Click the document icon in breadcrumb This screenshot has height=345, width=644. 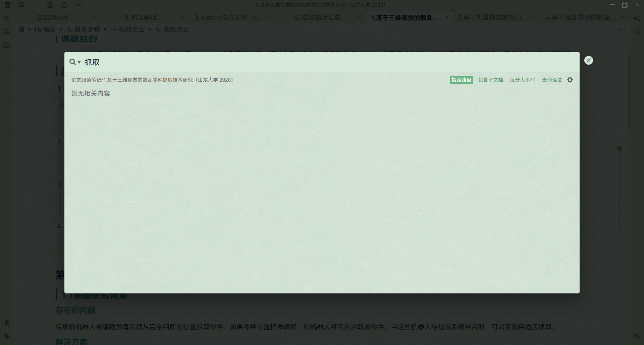[x=21, y=29]
